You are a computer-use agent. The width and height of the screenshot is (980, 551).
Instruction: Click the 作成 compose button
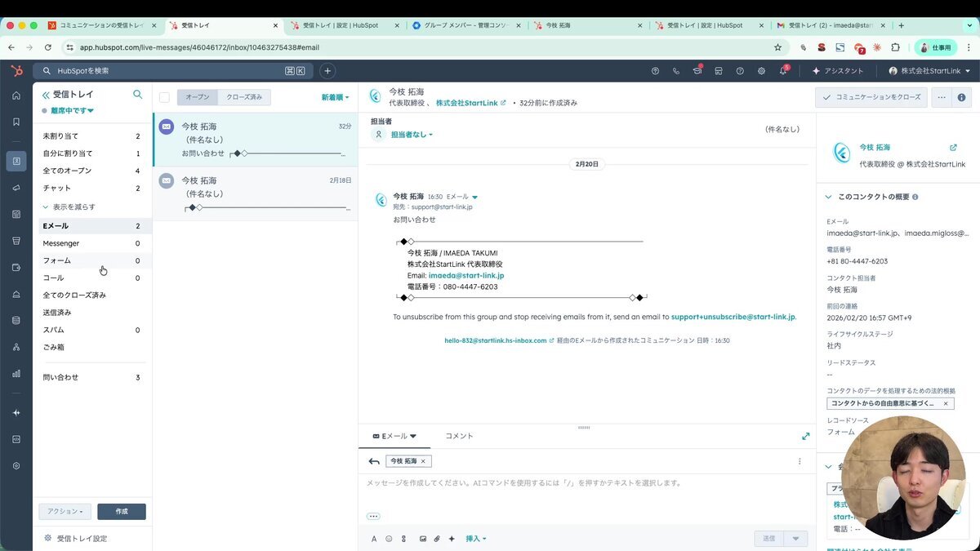pos(121,511)
